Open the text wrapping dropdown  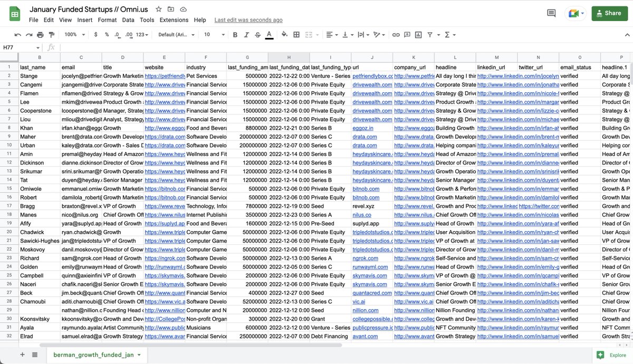[x=363, y=34]
